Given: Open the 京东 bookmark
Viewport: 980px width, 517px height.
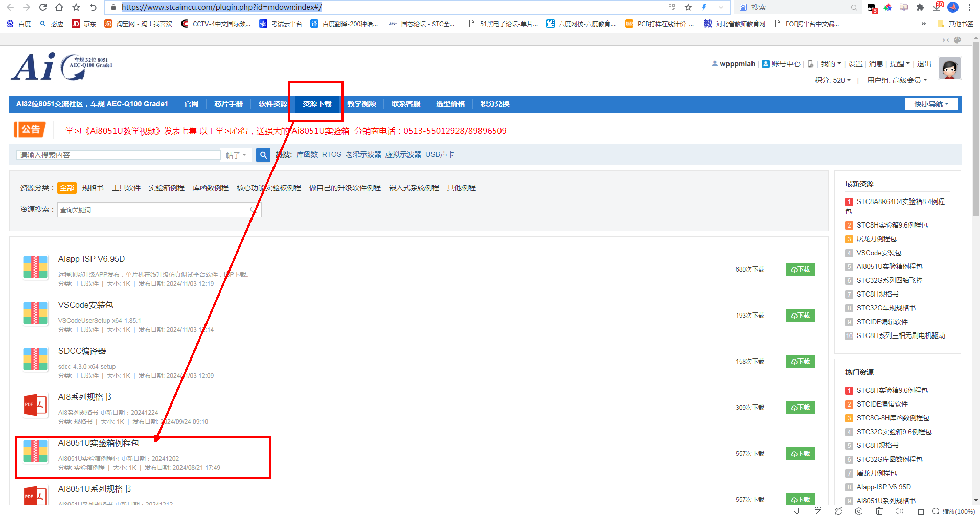Looking at the screenshot, I should 84,24.
